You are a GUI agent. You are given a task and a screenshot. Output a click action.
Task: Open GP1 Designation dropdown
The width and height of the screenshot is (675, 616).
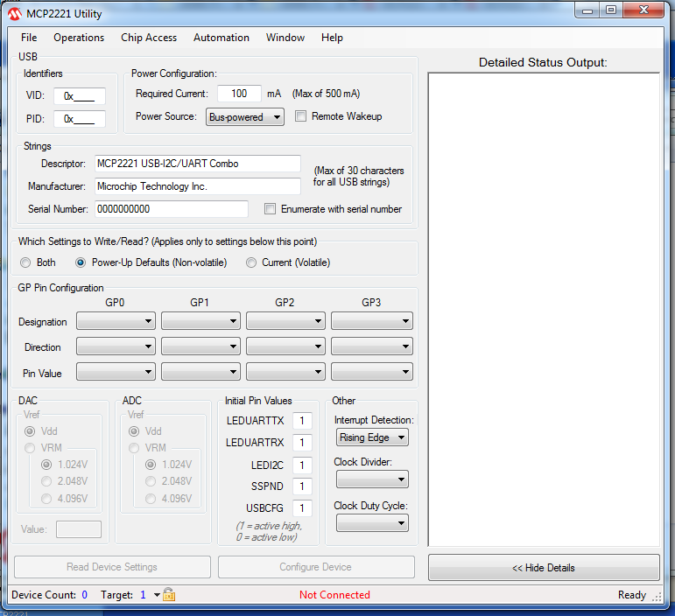200,321
